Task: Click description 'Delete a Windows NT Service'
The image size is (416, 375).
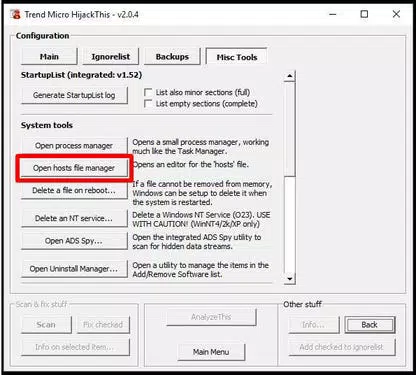Action: point(201,219)
